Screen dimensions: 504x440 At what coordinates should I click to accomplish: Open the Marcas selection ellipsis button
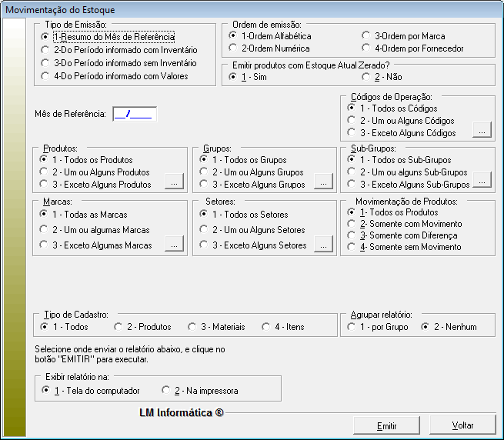click(174, 243)
